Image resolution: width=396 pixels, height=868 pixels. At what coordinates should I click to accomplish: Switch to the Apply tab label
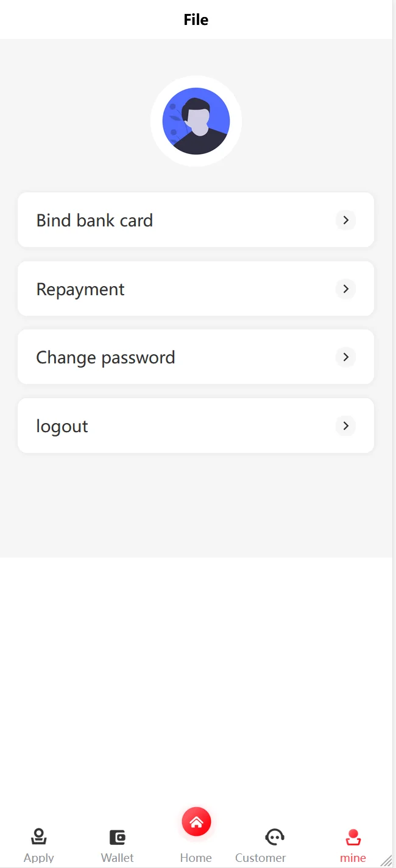[x=39, y=858]
